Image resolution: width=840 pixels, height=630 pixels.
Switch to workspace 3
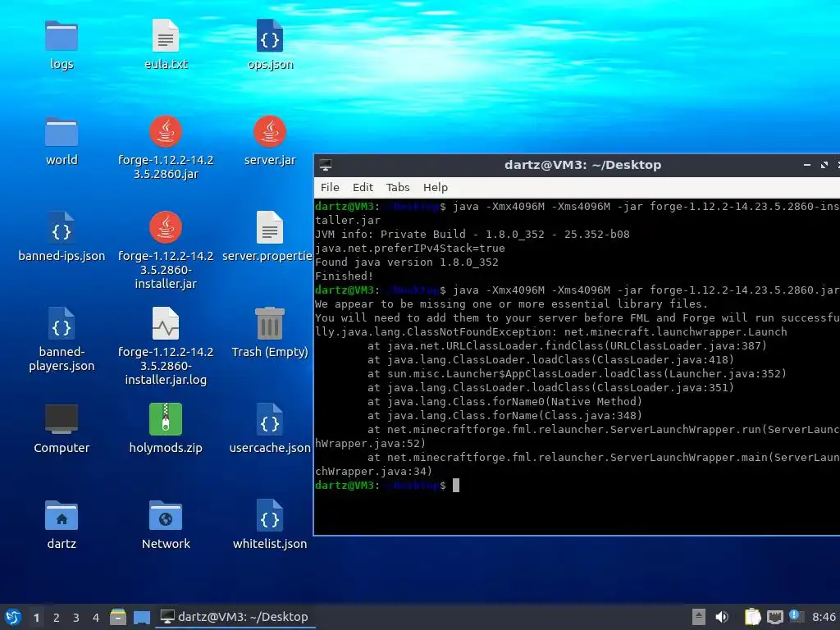(76, 618)
